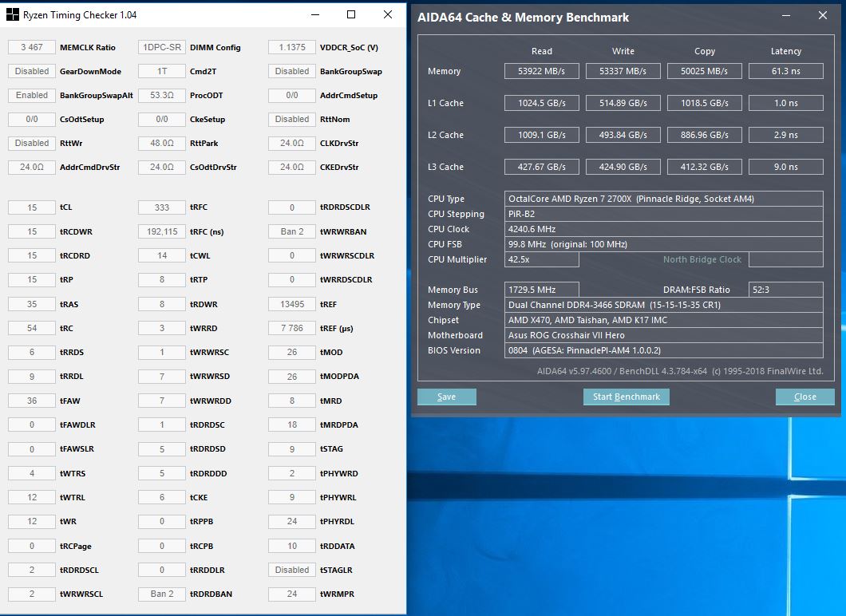Select the BIOS Version 0804 field

[x=664, y=350]
